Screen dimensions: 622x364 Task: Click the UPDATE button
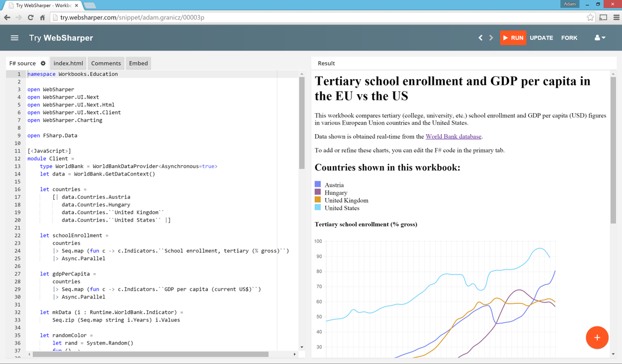point(541,38)
